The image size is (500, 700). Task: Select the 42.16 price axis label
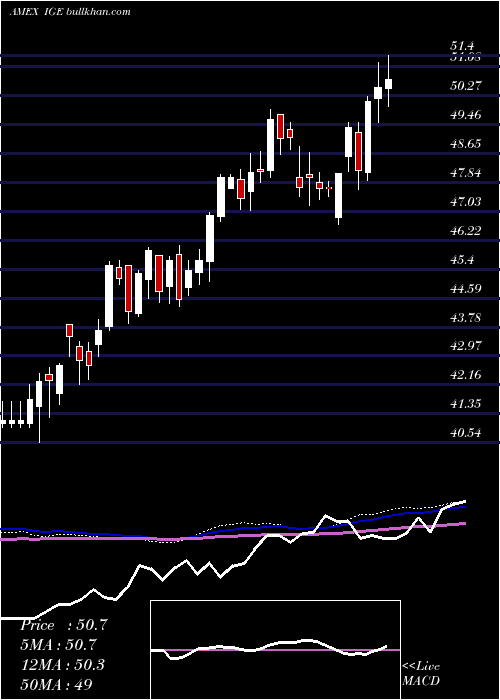466,375
